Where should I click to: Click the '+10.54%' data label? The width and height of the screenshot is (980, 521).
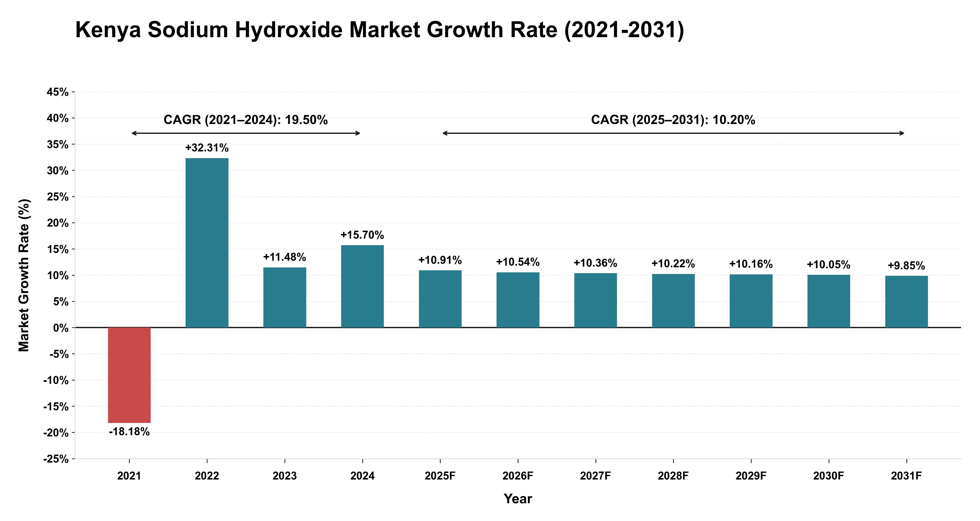pos(518,262)
